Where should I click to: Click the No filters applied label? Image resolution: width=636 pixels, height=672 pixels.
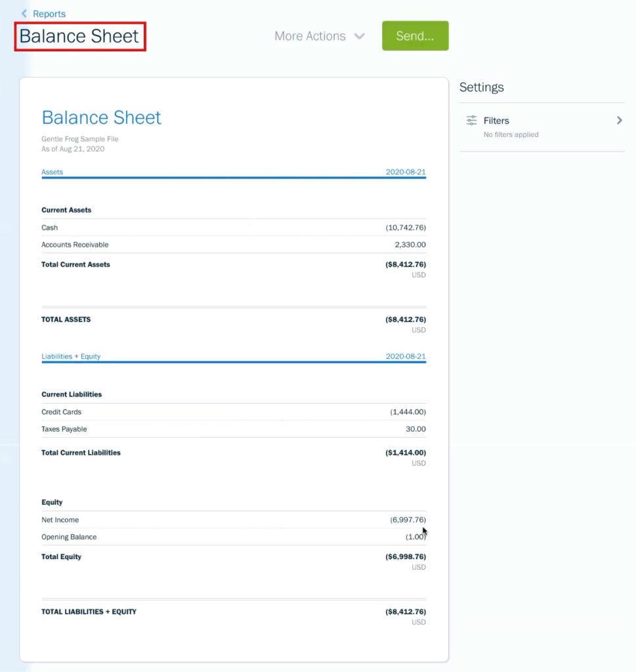(x=510, y=135)
